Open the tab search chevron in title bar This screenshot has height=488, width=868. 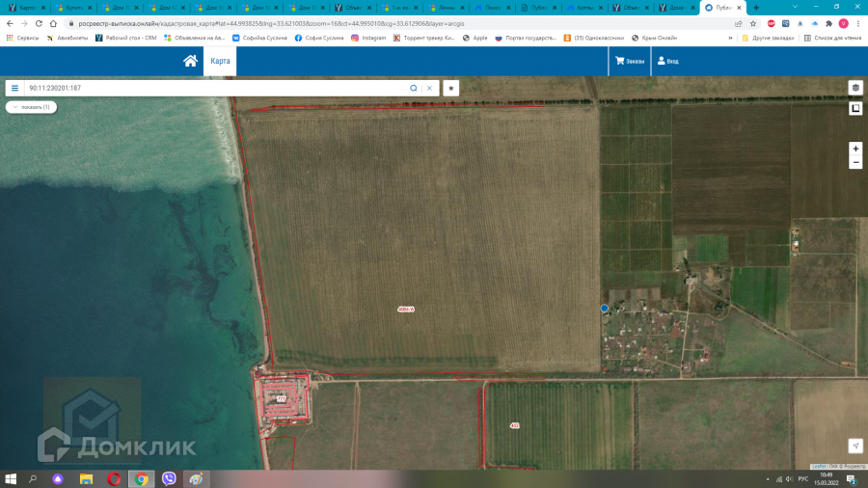(795, 7)
